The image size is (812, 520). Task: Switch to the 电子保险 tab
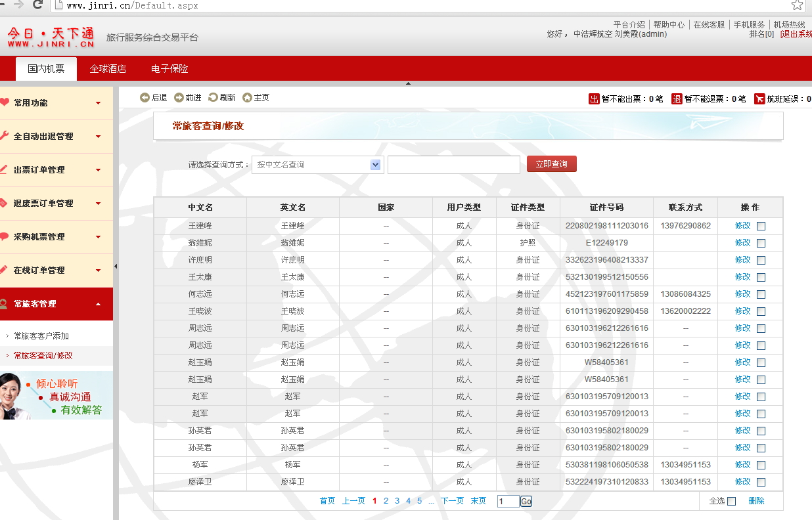[169, 69]
